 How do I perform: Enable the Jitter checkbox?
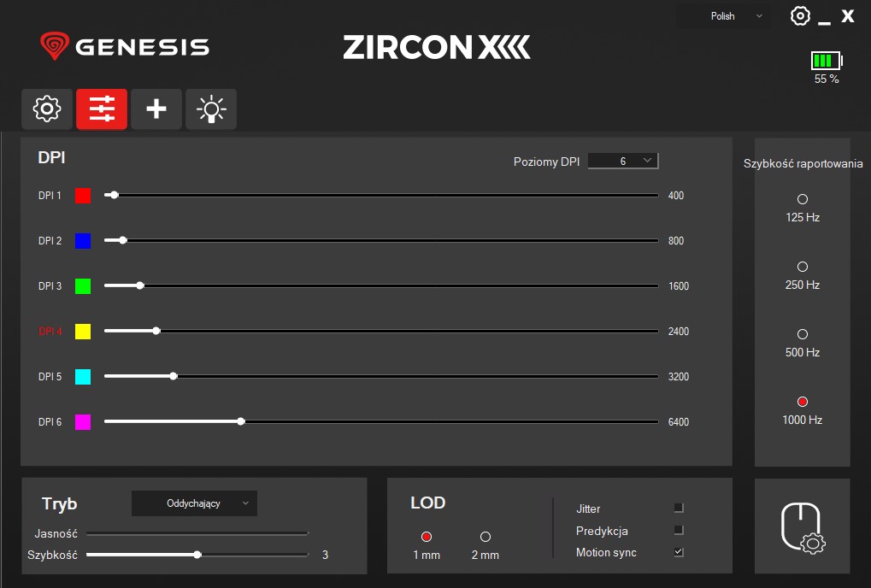click(x=679, y=509)
